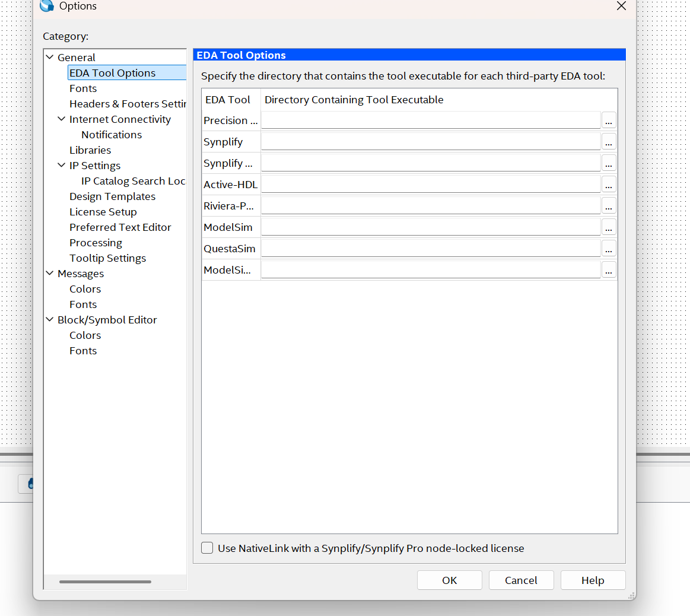Select the General category label
The image size is (690, 616).
point(77,57)
